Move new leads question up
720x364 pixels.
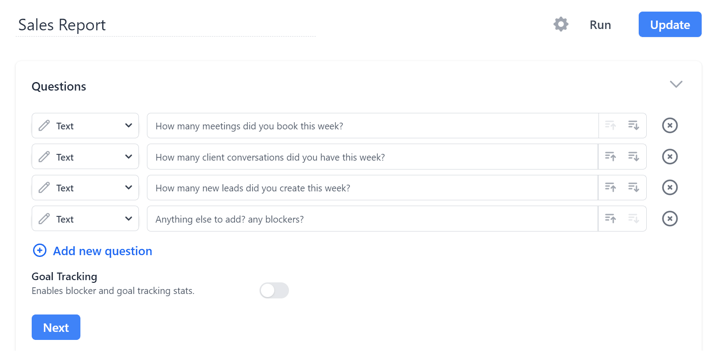tap(610, 187)
